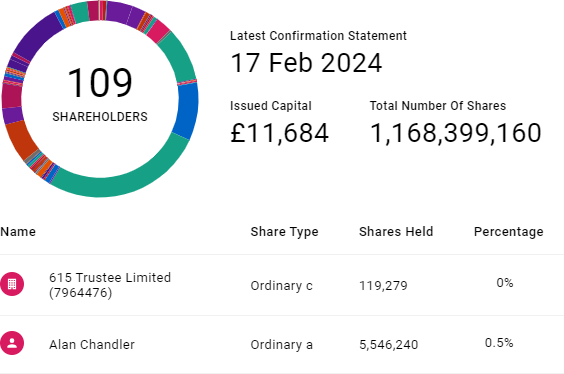Click the issued capital value £11,684

(x=279, y=133)
